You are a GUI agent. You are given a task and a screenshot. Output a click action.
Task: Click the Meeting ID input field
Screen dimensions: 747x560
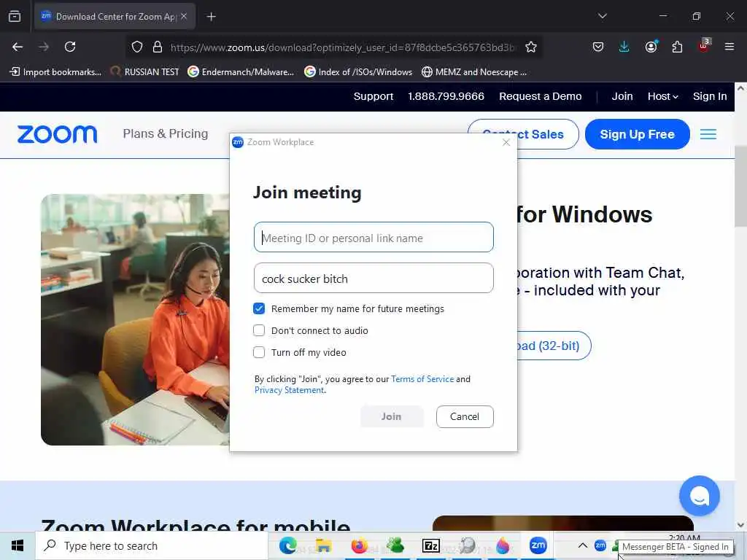tap(373, 237)
